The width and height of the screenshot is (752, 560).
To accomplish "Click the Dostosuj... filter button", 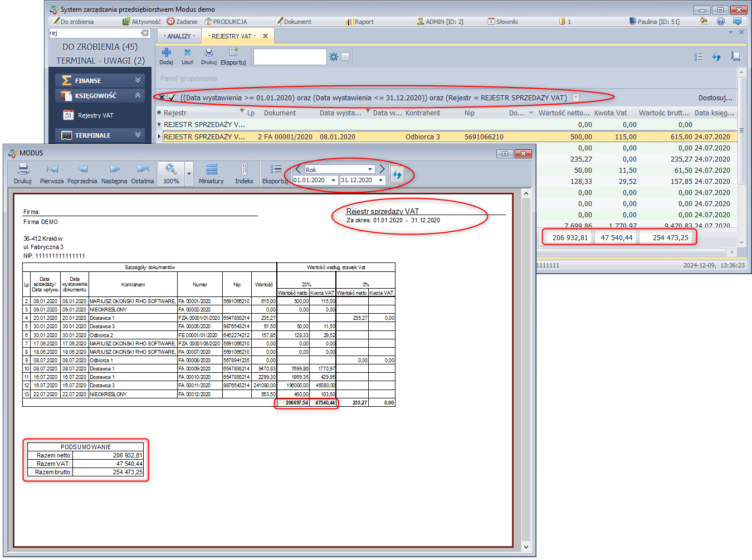I will tap(715, 98).
